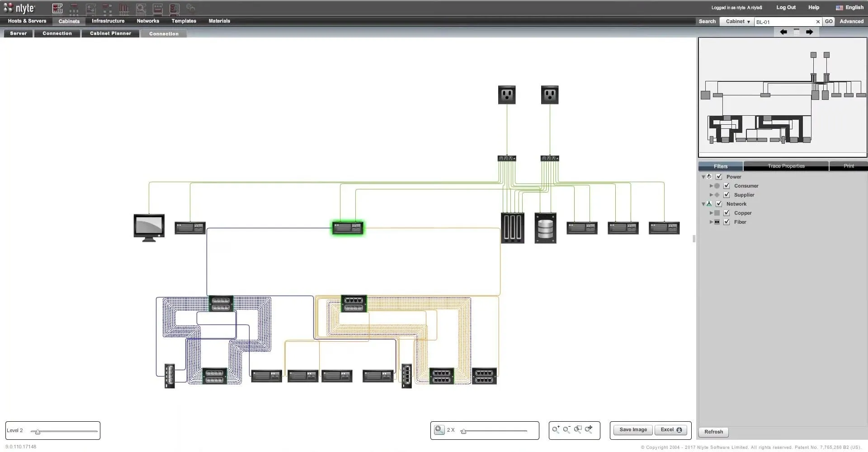Open the Networks section in the main menu

pyautogui.click(x=147, y=21)
